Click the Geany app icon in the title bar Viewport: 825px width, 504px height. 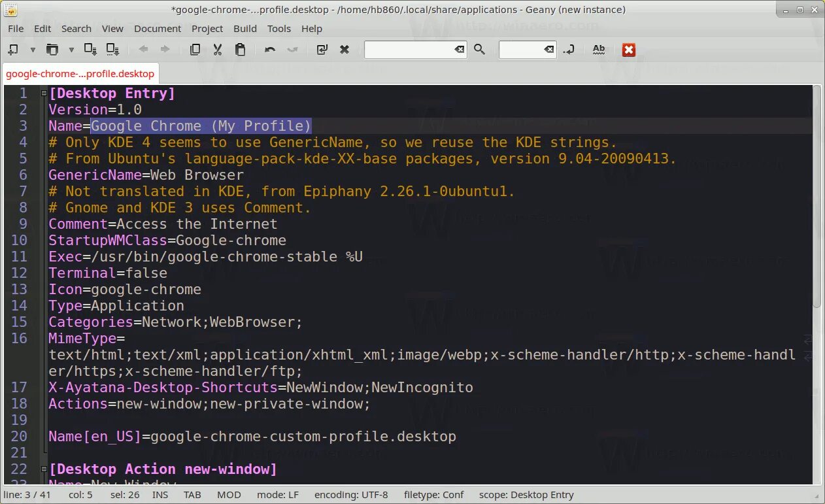coord(10,9)
